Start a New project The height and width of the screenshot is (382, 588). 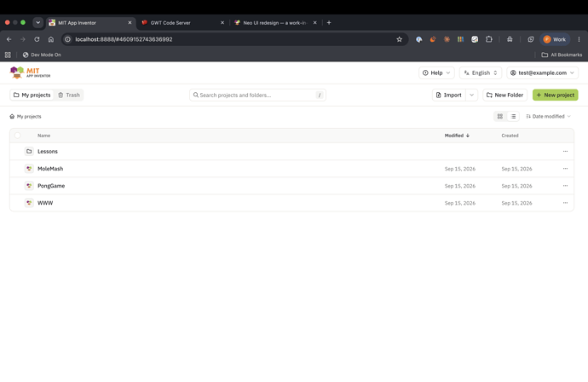(x=556, y=95)
